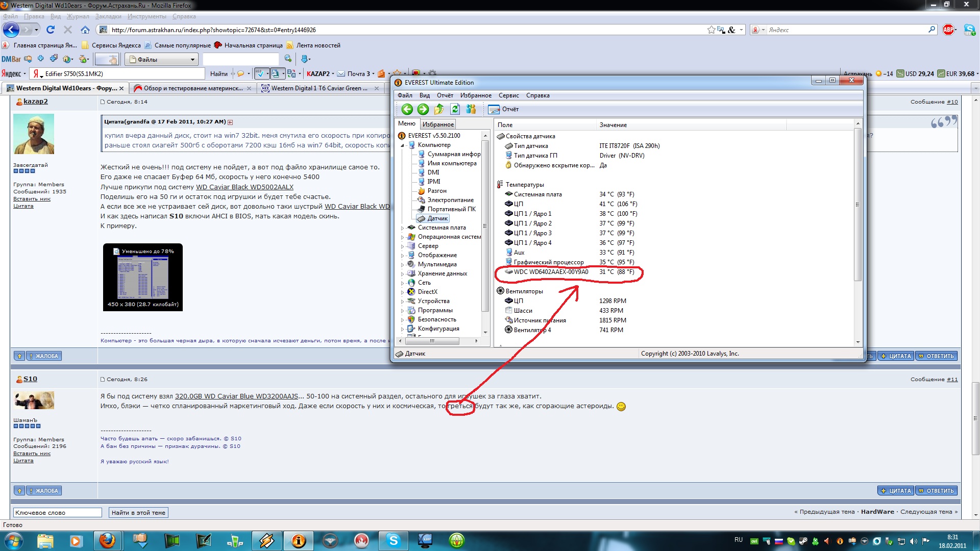The image size is (980, 551).
Task: Click the Firefox taskbar icon
Action: tap(107, 541)
